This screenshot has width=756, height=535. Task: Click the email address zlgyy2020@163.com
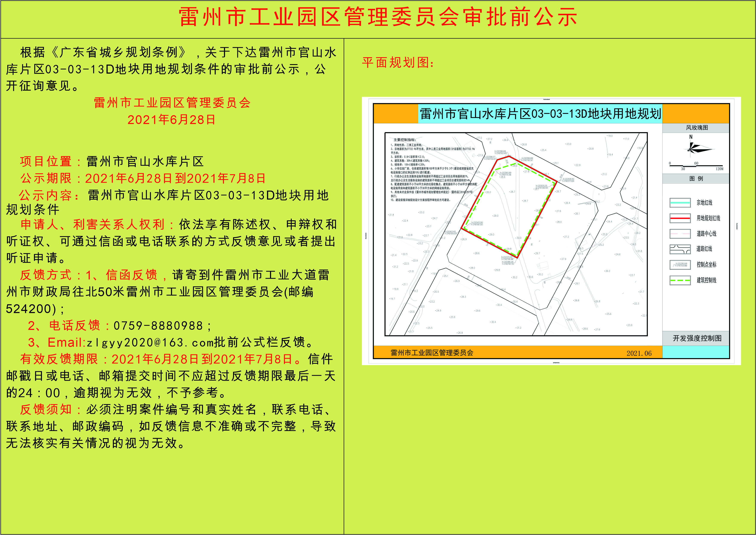[150, 343]
